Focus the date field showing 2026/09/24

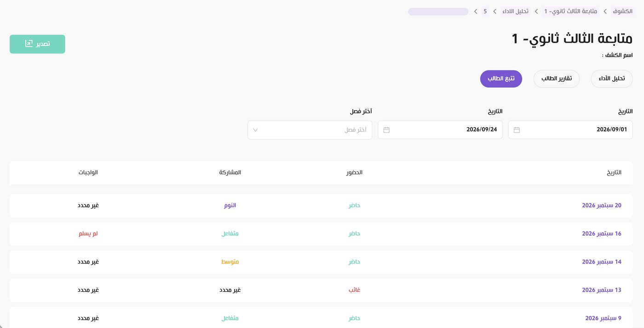coord(440,130)
